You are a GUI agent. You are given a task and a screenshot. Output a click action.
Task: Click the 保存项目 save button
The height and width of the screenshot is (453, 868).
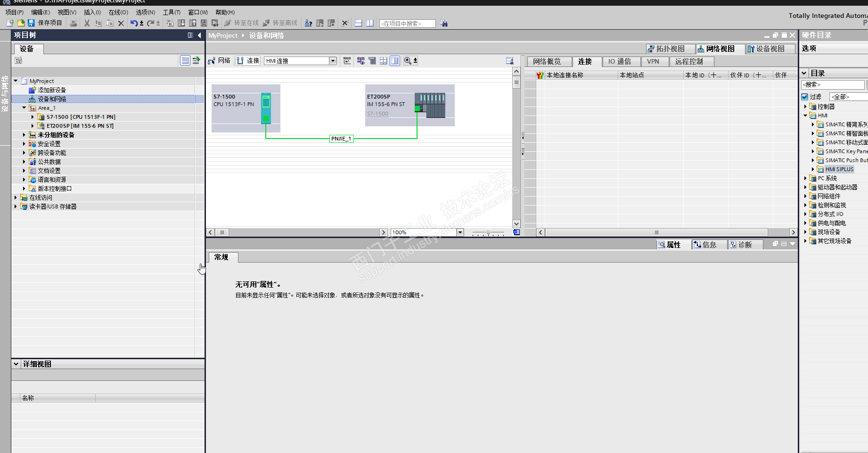(45, 23)
